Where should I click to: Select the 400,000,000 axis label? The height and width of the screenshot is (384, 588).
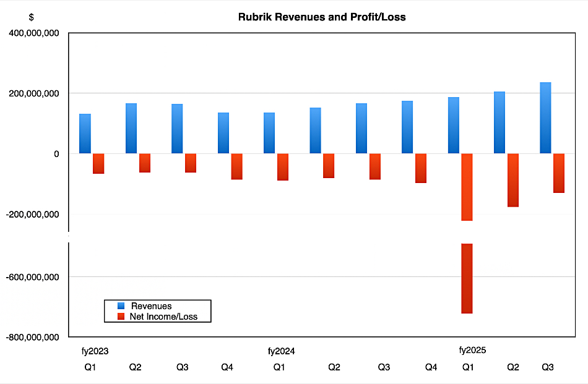[x=34, y=33]
